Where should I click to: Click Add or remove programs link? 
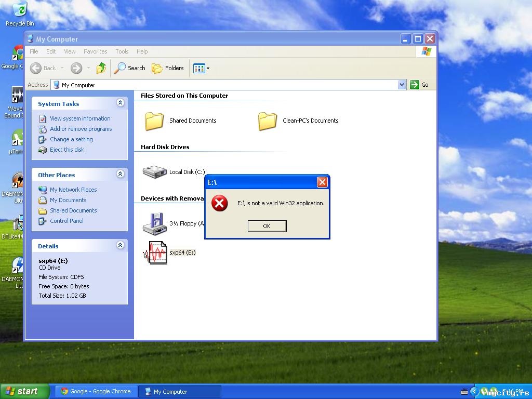click(81, 129)
